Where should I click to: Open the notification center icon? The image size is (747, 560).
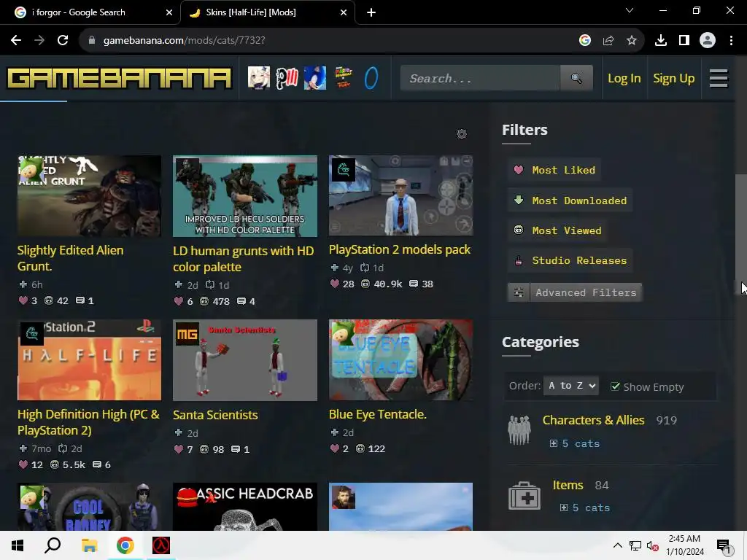(723, 545)
